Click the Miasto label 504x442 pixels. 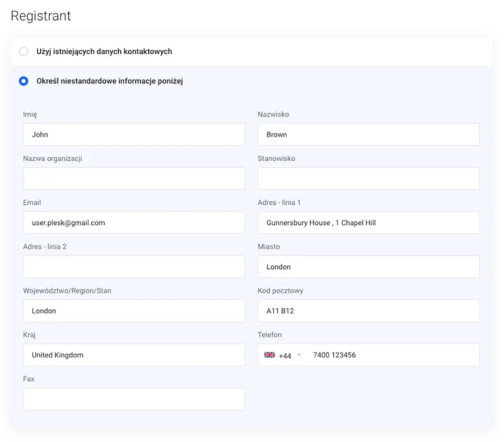click(269, 246)
